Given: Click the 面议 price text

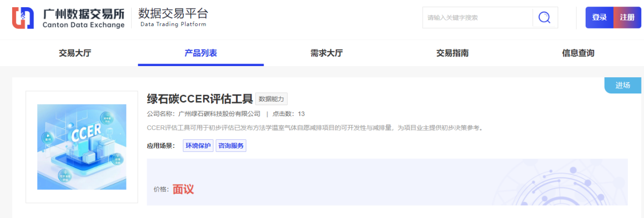Looking at the screenshot, I should point(183,189).
